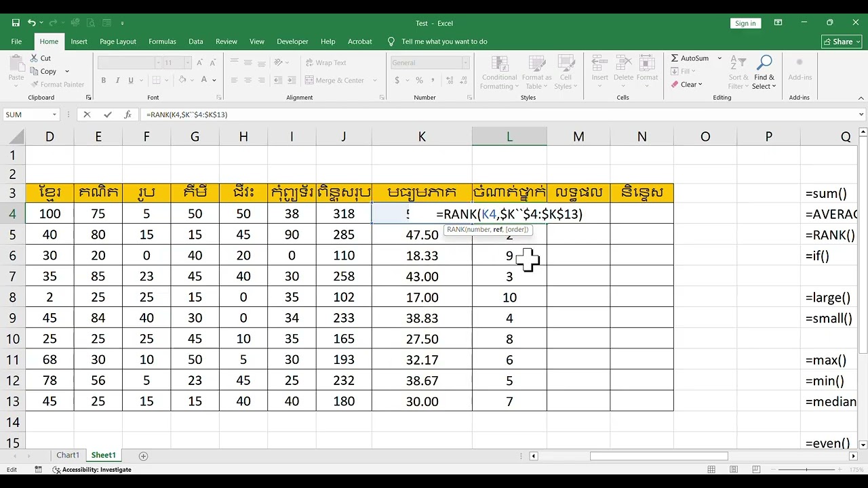Switch to Normal view in status bar

pos(711,469)
